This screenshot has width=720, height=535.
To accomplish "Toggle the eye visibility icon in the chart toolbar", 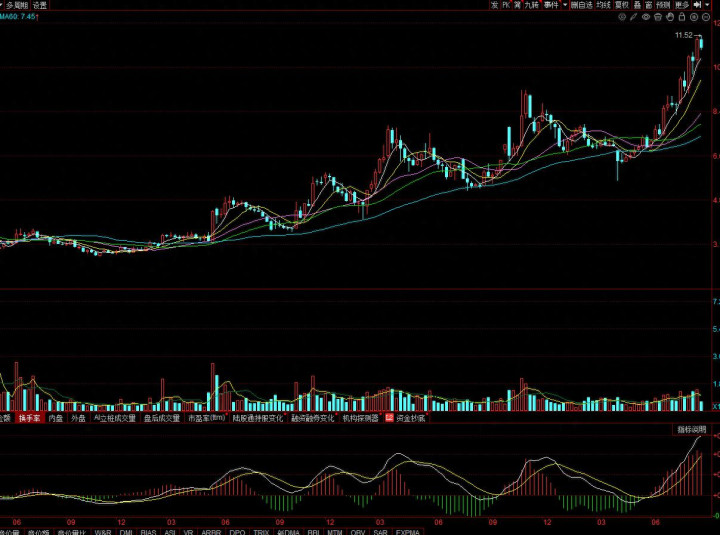I will point(646,16).
